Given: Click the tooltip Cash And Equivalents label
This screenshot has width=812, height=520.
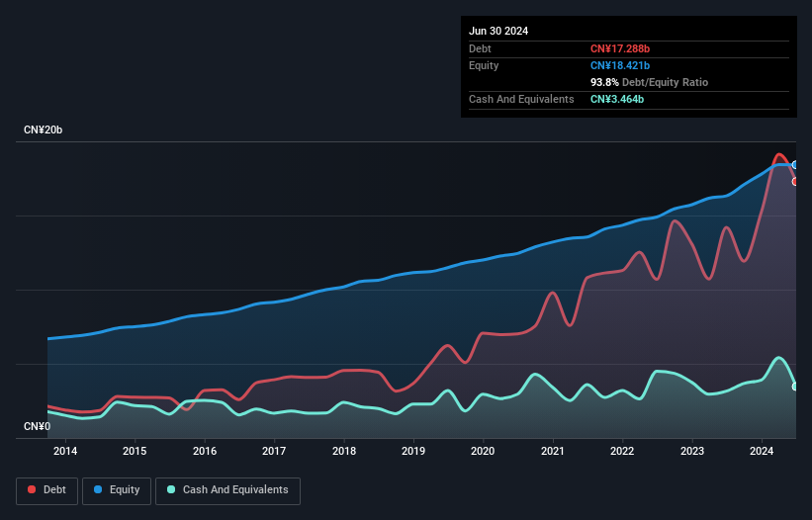Looking at the screenshot, I should click(521, 99).
